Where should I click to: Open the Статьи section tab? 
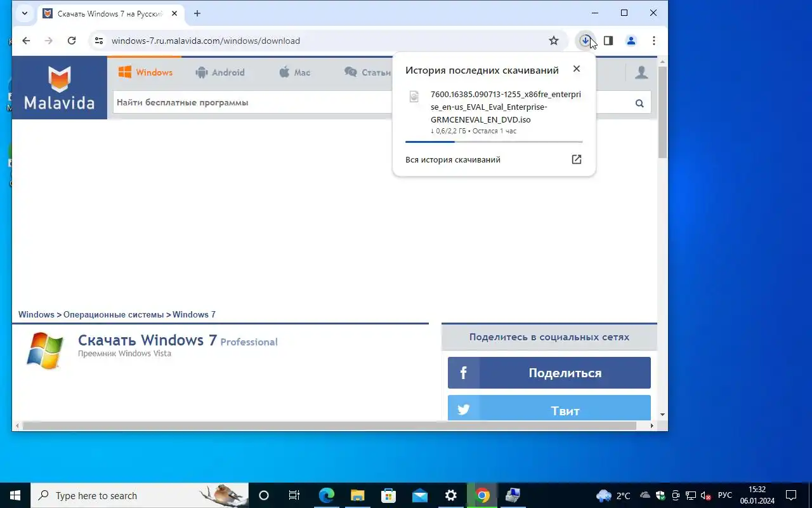point(368,72)
